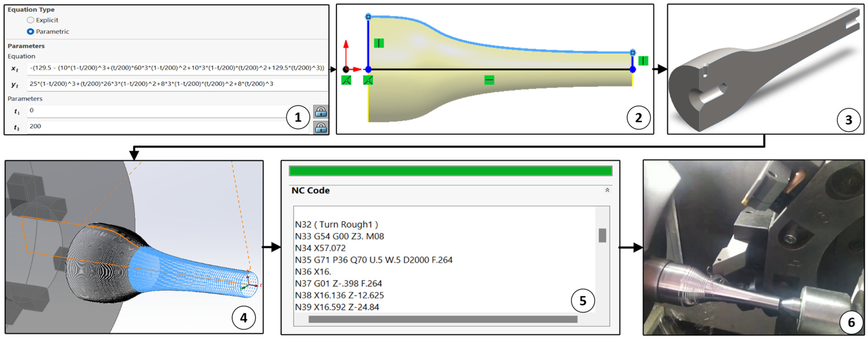Screen dimensions: 868x341
Task: Click the horizontal relation icon below centerline
Action: pyautogui.click(x=489, y=80)
